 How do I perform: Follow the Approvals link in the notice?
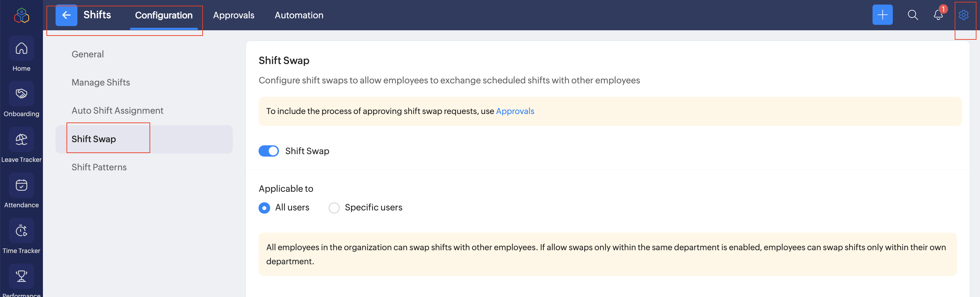(x=515, y=111)
